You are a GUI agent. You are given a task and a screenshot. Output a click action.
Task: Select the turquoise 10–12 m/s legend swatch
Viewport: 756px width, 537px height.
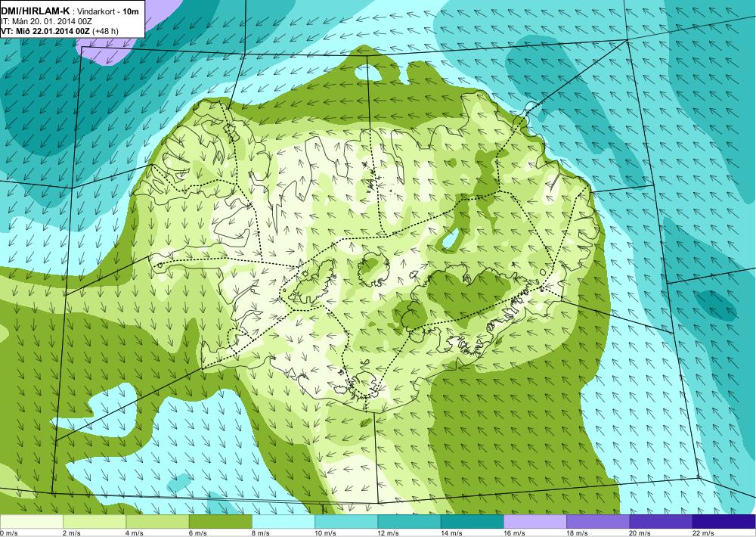[x=346, y=522]
